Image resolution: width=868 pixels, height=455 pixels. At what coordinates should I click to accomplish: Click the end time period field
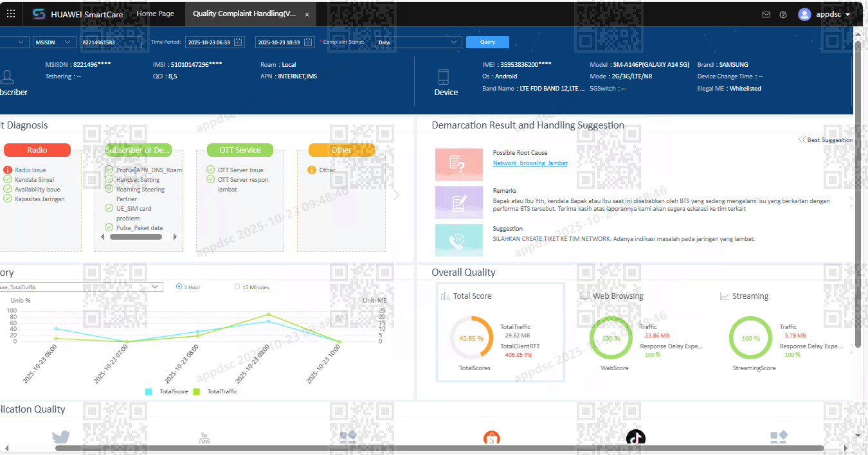tap(285, 42)
